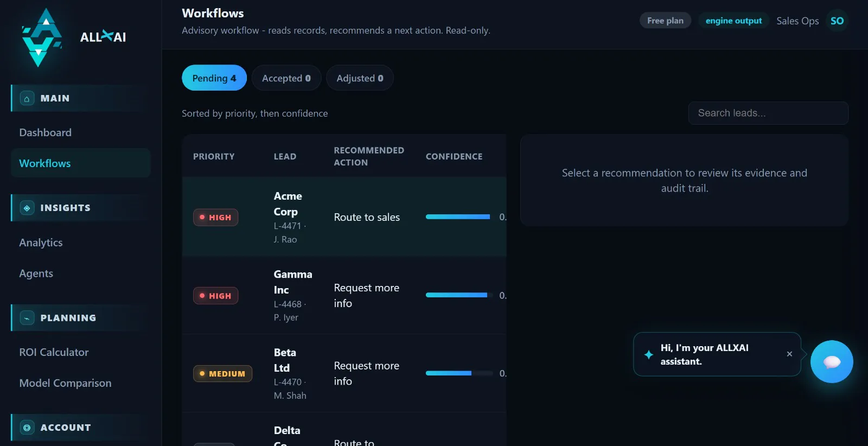
Task: Click Request more info for Beta Ltd
Action: click(x=367, y=373)
